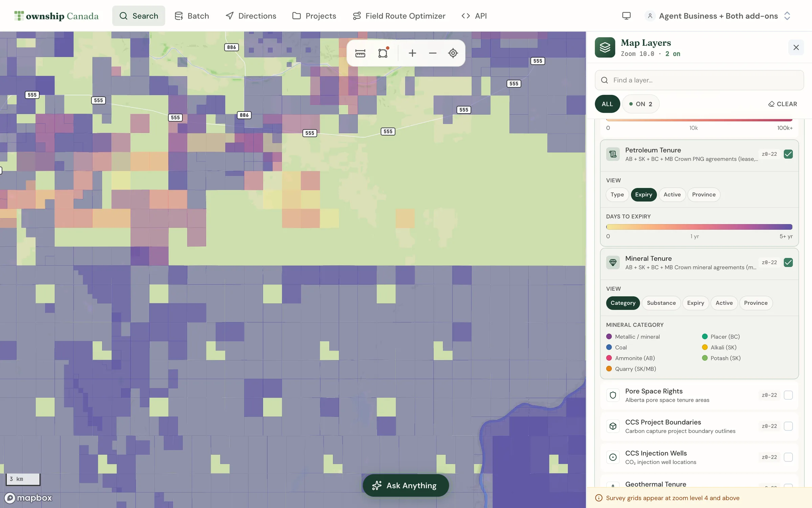Click the info icon in survey grids notice
812x508 pixels.
click(x=599, y=498)
